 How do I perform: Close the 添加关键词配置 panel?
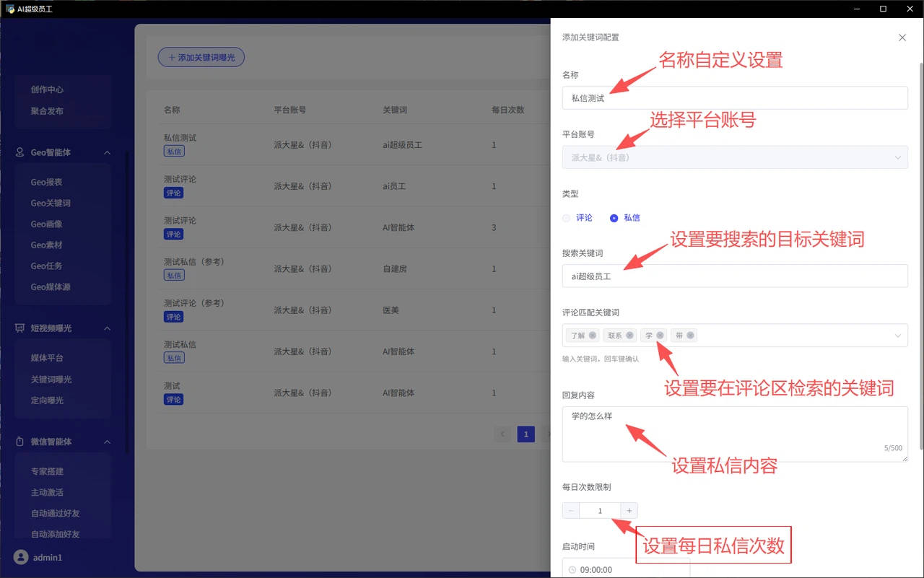tap(902, 38)
